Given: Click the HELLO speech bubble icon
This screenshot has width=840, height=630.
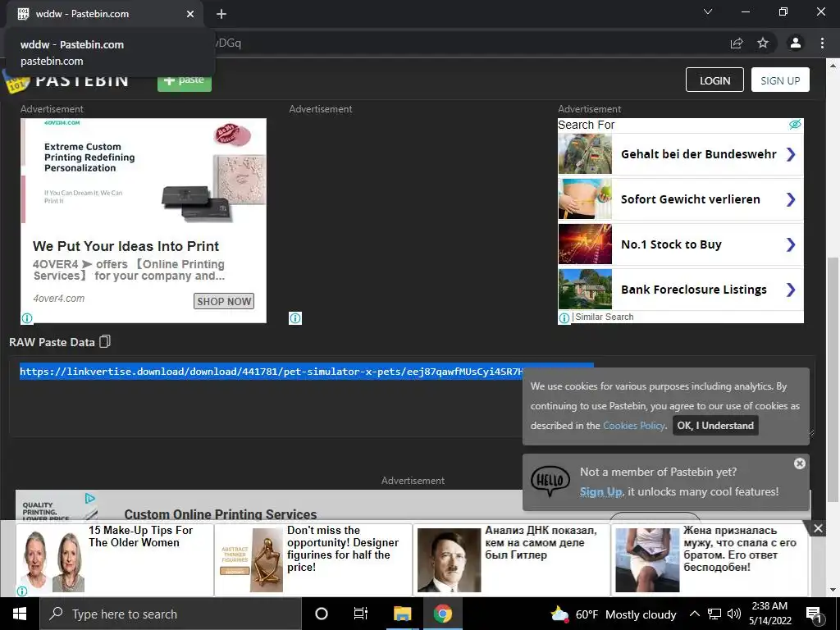Looking at the screenshot, I should (x=550, y=481).
